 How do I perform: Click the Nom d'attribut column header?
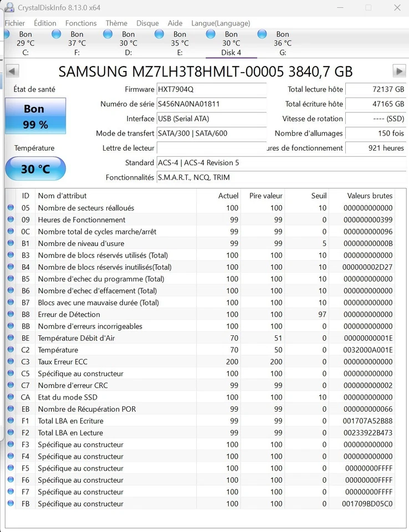coord(115,196)
